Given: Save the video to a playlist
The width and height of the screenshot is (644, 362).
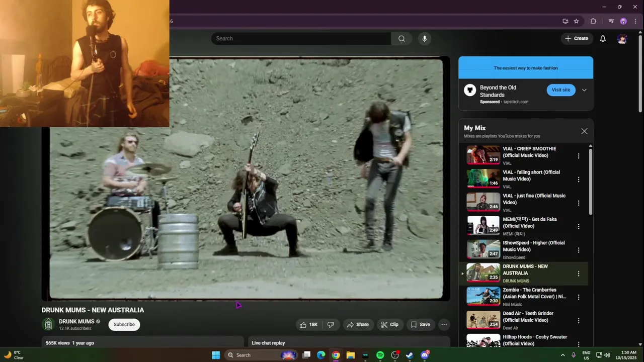Looking at the screenshot, I should pyautogui.click(x=421, y=325).
